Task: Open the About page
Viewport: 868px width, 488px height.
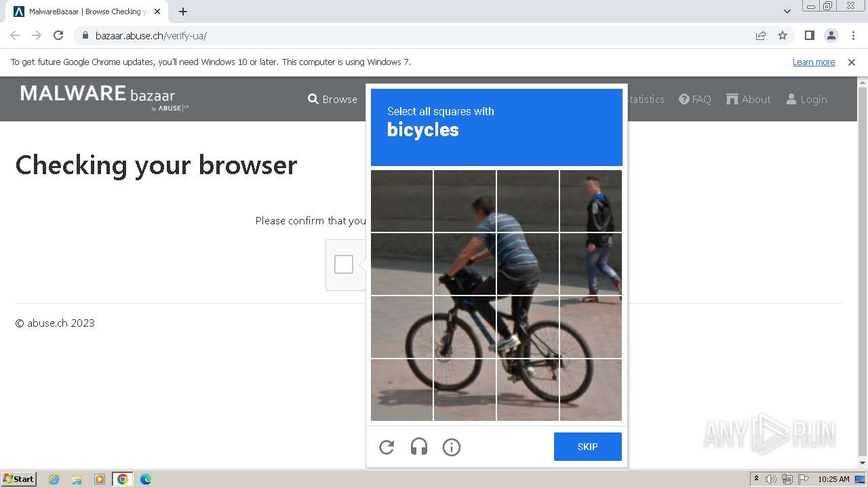Action: [x=748, y=99]
